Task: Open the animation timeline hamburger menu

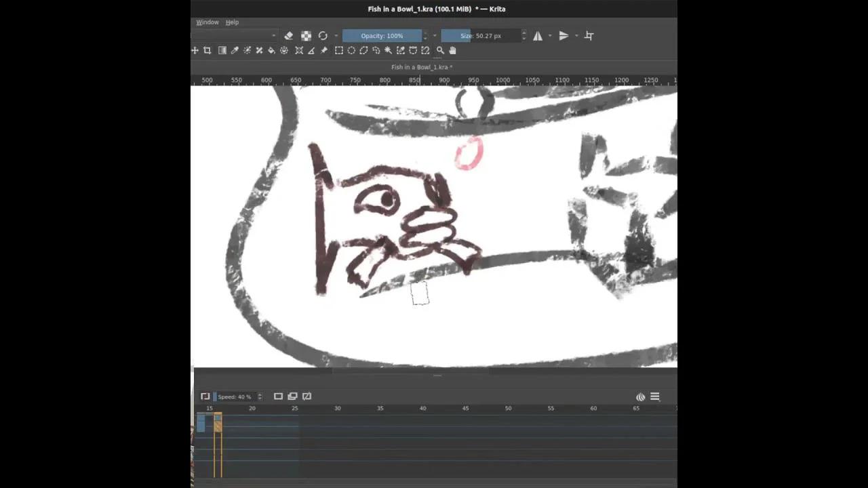Action: (x=654, y=396)
